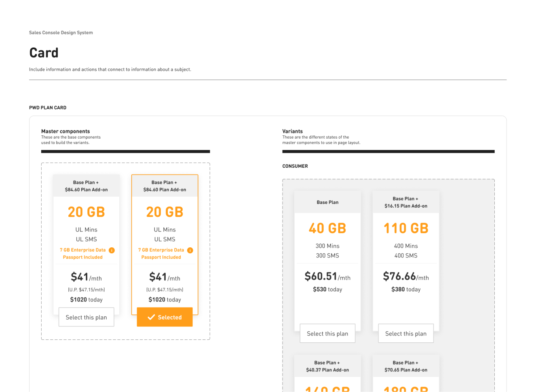Click the info icon in the unselected master card
Viewport: 536px width, 392px height.
pos(112,250)
